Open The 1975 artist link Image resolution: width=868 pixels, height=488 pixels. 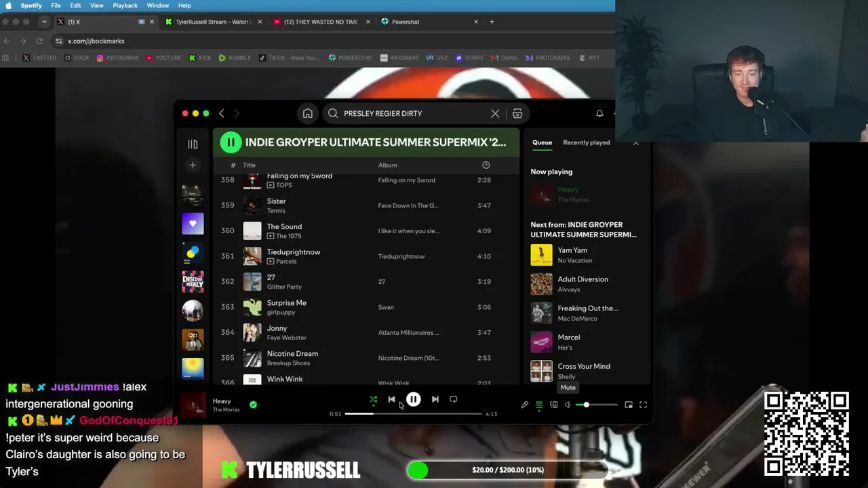(289, 236)
